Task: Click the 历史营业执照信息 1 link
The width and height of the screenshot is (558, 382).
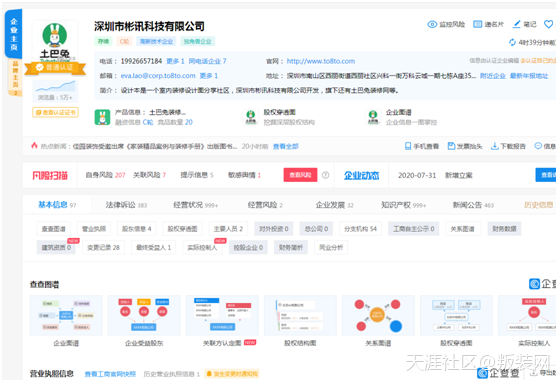Action: click(x=172, y=374)
